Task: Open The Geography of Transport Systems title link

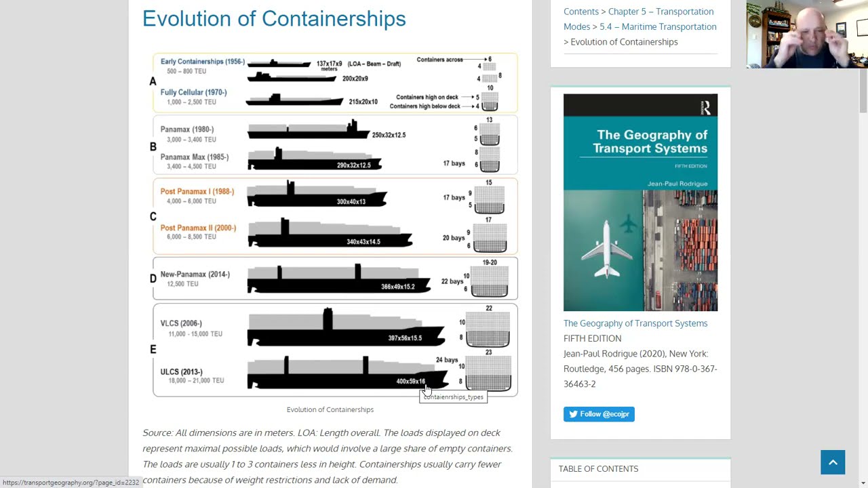Action: click(x=635, y=323)
